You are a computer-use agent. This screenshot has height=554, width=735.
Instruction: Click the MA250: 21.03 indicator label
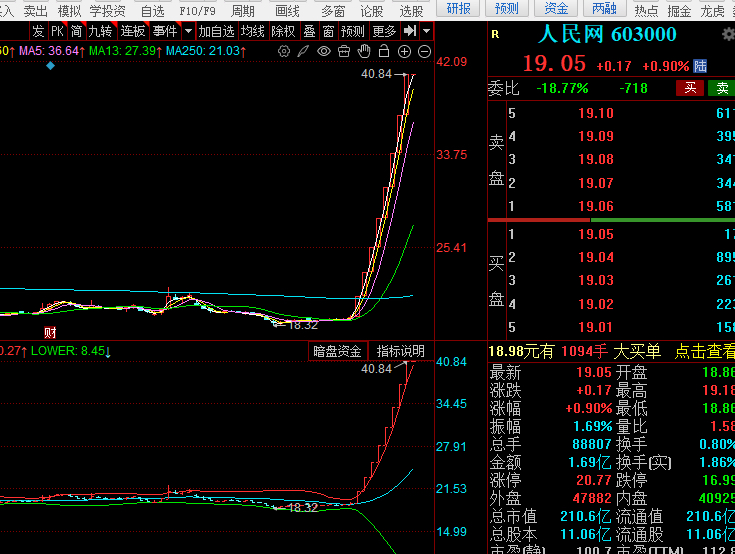[206, 51]
